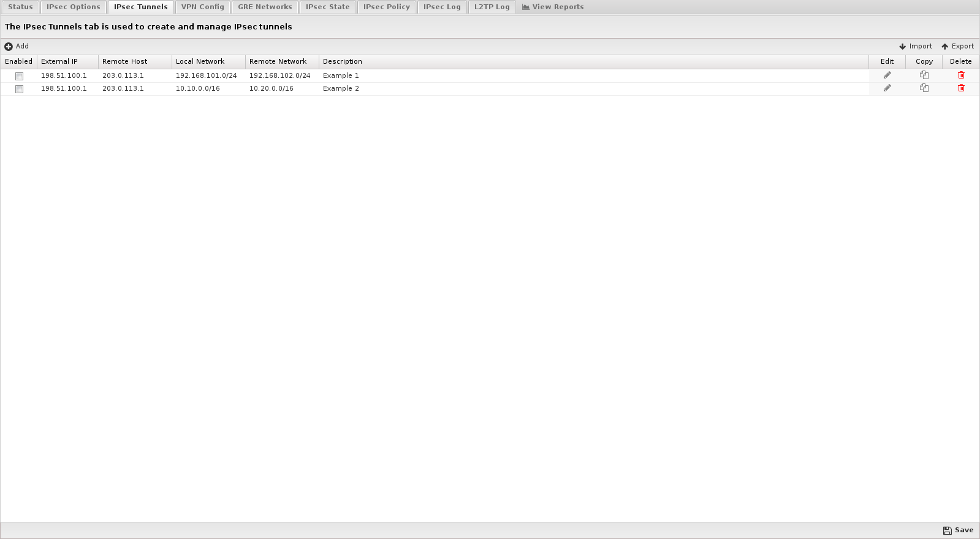Edit the Example 2 tunnel with pencil icon
Viewport: 980px width, 539px height.
click(887, 88)
